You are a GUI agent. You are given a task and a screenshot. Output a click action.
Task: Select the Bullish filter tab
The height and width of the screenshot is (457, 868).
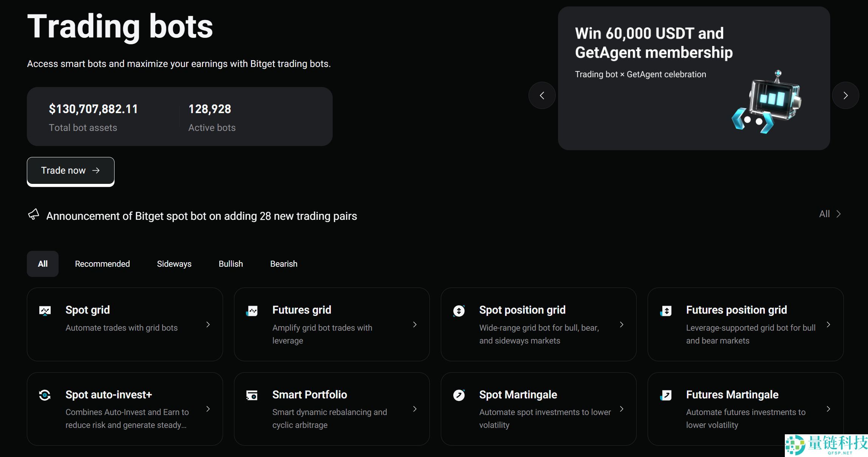tap(231, 264)
